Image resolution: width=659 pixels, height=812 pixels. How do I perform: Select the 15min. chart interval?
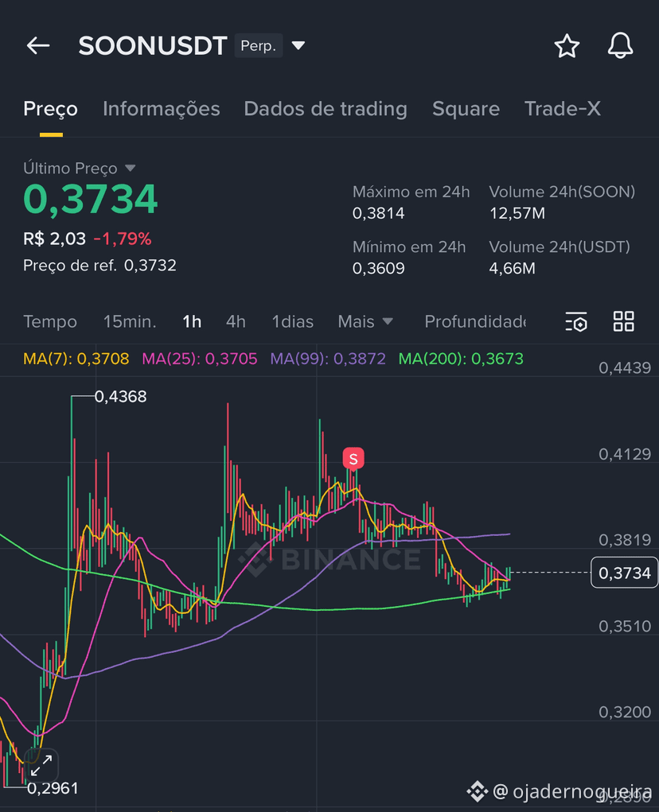130,321
